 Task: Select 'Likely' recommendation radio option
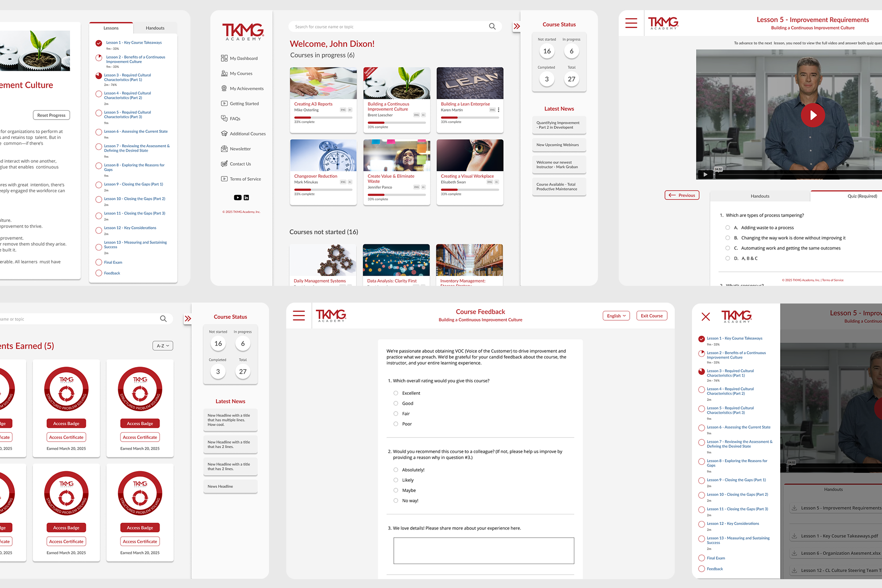point(396,480)
